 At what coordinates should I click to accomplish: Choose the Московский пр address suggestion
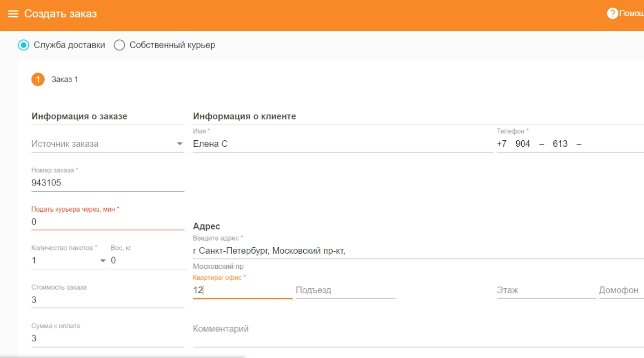click(x=218, y=266)
